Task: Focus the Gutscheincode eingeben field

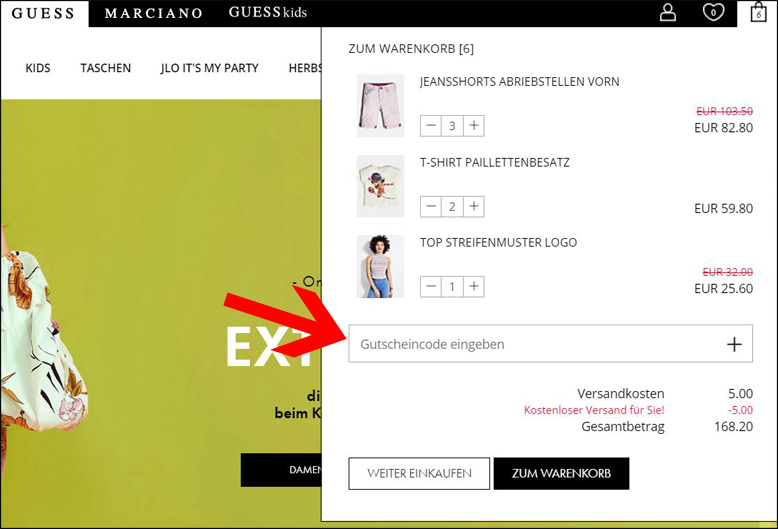Action: click(x=550, y=344)
